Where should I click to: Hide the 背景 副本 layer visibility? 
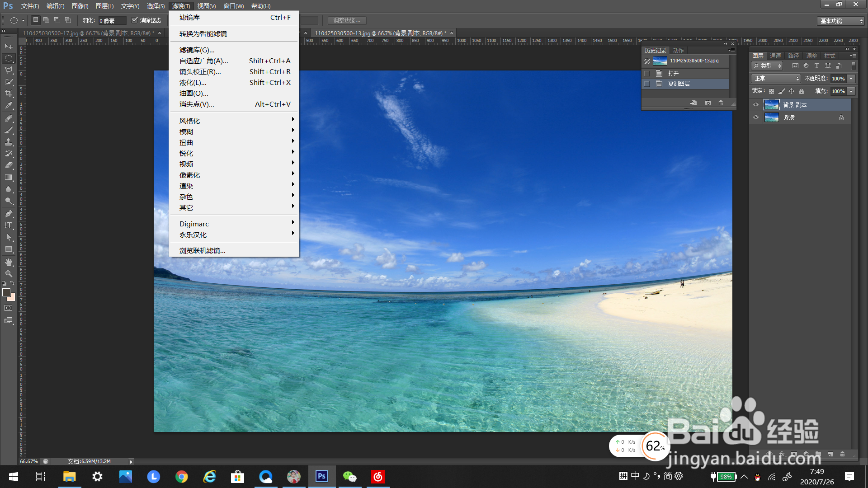coord(755,105)
